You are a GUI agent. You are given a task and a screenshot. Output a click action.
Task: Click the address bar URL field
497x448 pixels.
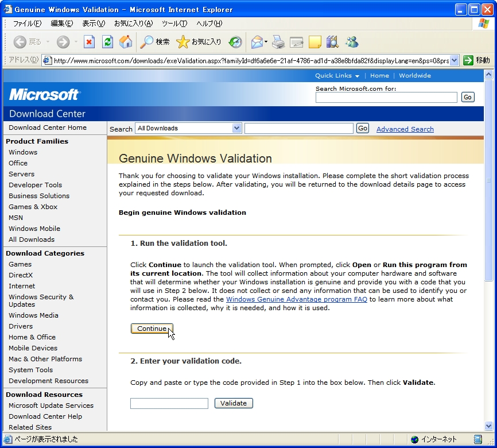(251, 60)
